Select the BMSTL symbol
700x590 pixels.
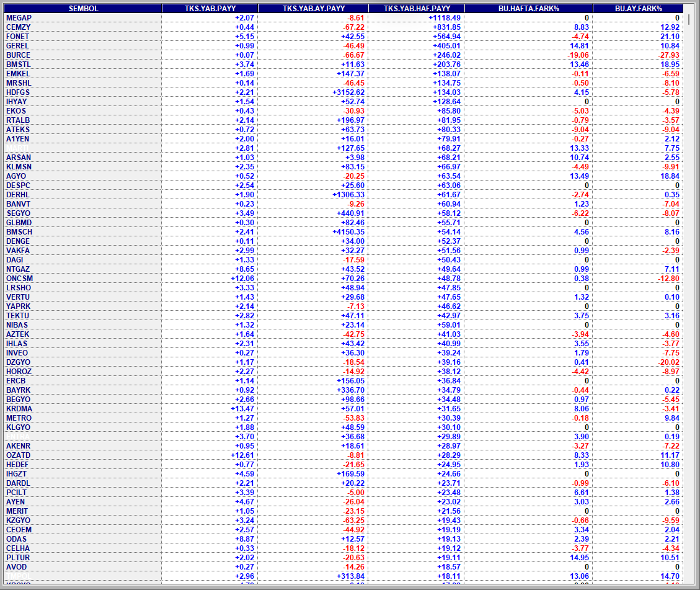[19, 65]
